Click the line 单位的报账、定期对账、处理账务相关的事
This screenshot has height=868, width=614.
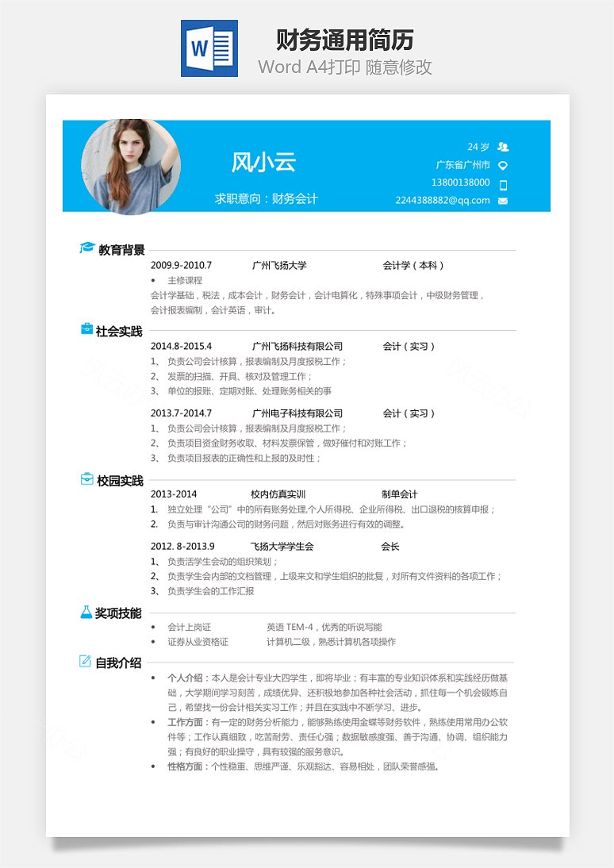tap(250, 391)
